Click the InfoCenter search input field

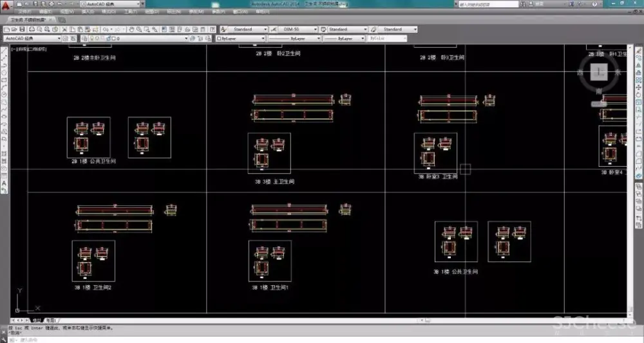click(x=489, y=4)
